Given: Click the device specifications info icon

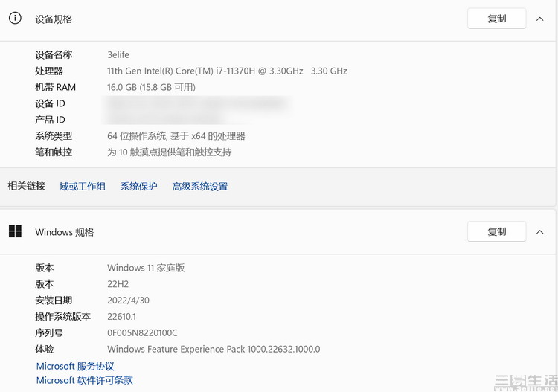Looking at the screenshot, I should (x=15, y=19).
